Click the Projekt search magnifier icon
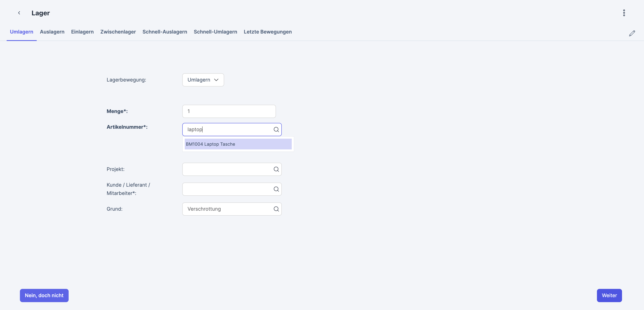 tap(276, 169)
